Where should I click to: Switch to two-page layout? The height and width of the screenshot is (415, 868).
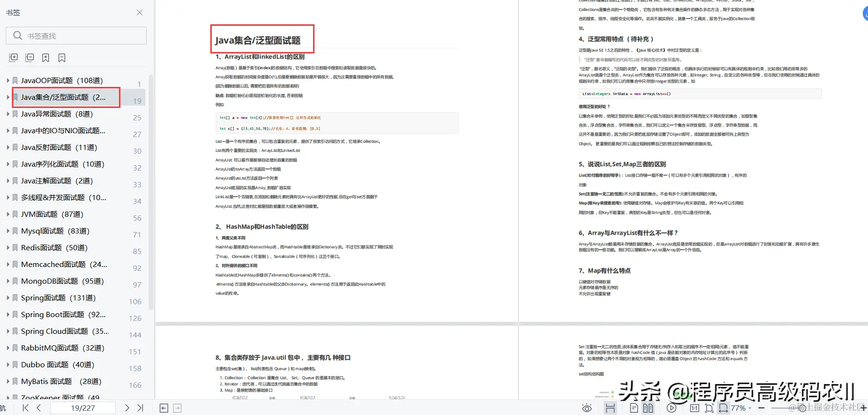coord(648,408)
